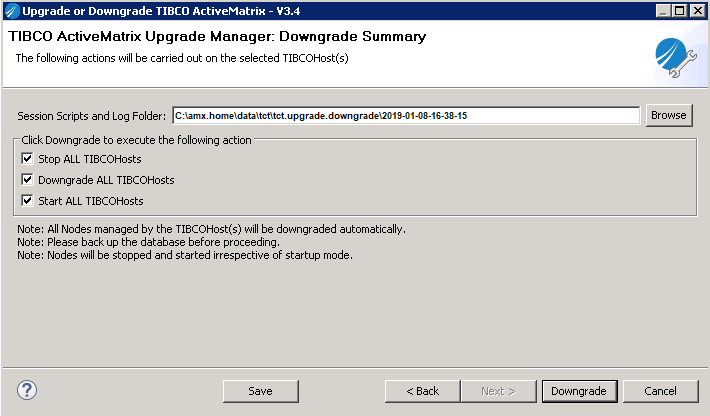Open help via the question mark icon

click(27, 390)
